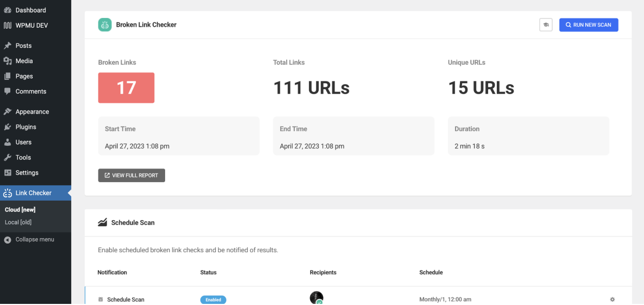Click the Run New Scan button

tap(589, 25)
